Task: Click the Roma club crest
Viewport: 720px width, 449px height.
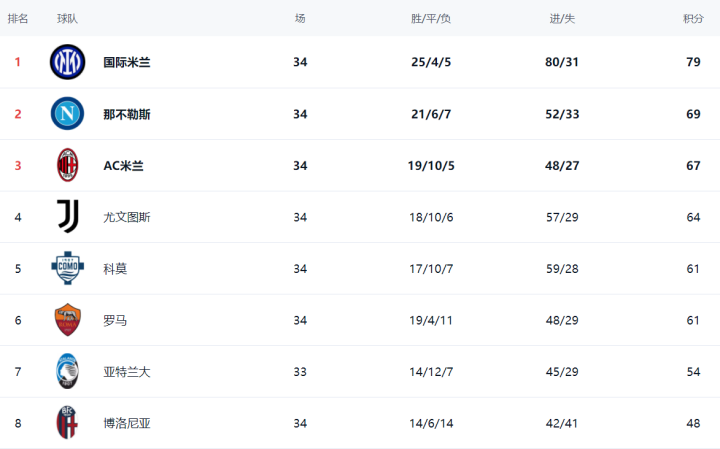Action: coord(67,320)
